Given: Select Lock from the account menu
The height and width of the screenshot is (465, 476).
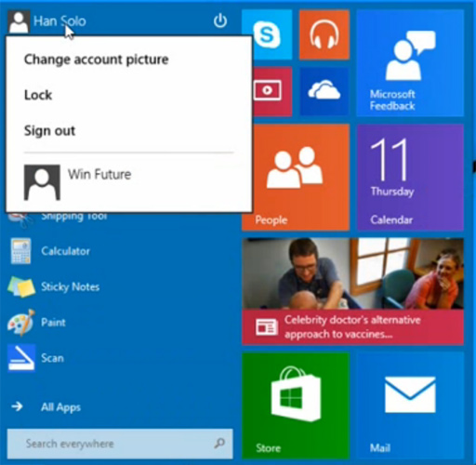Looking at the screenshot, I should click(x=38, y=95).
